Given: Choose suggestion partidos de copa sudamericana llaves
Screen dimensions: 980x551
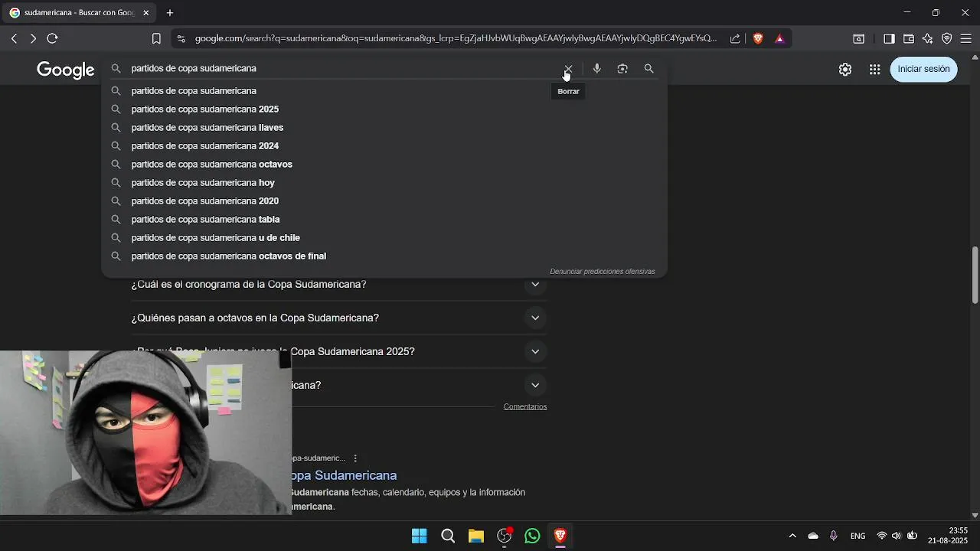Looking at the screenshot, I should pos(384,128).
